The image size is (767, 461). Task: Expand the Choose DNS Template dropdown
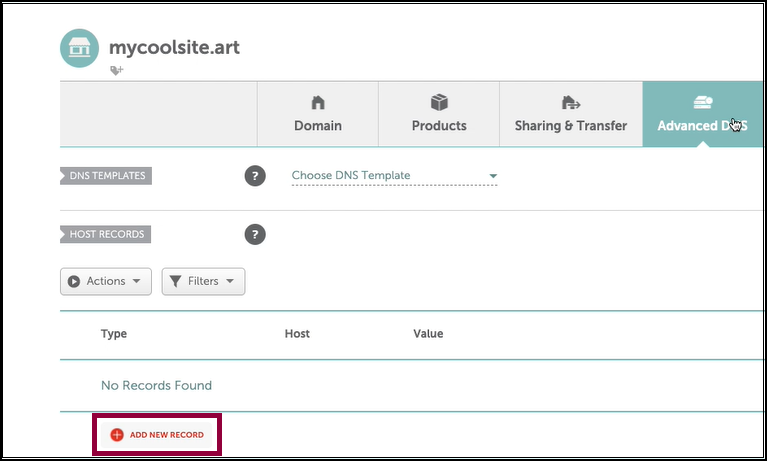tap(394, 176)
